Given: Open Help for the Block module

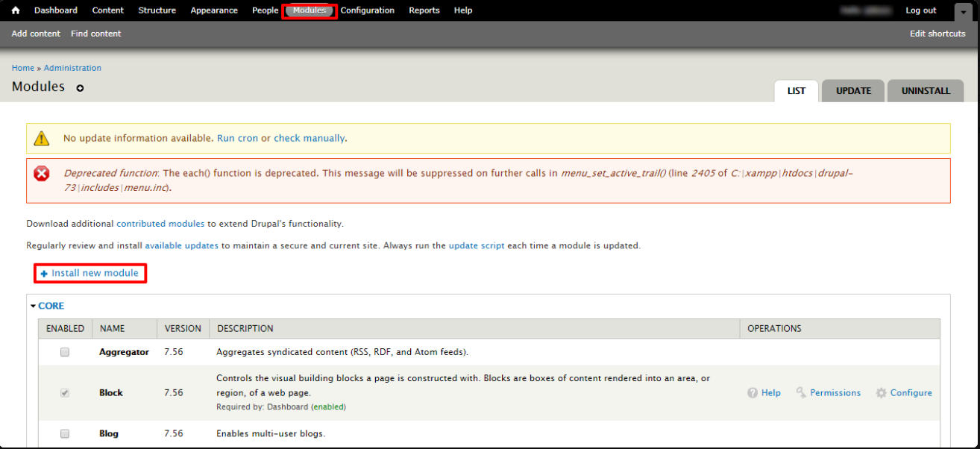Looking at the screenshot, I should (x=753, y=392).
